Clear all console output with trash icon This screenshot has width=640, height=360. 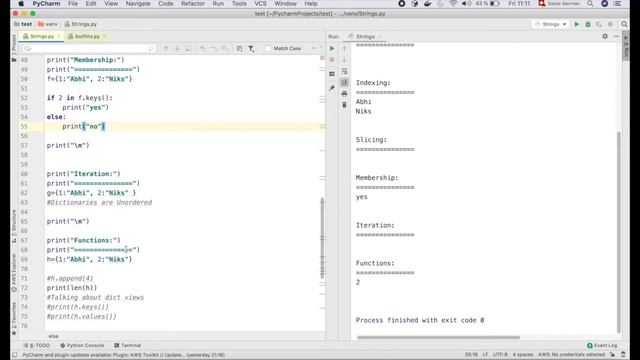(344, 105)
